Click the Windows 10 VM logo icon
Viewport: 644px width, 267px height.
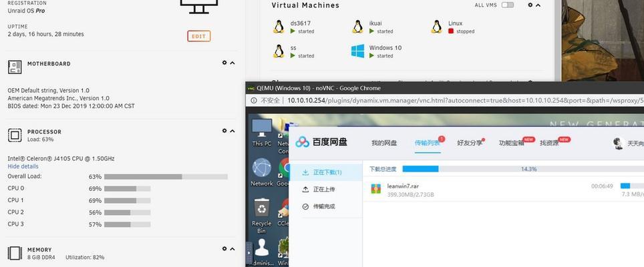point(357,51)
